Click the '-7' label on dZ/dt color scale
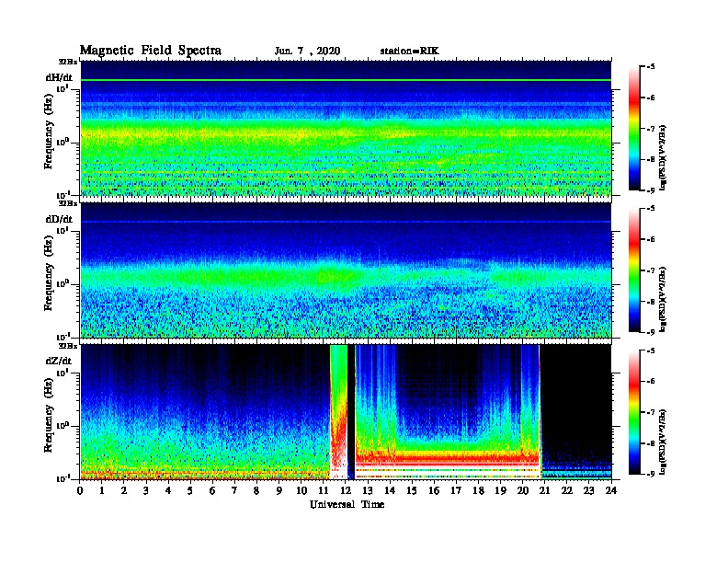728x563 pixels. (650, 412)
